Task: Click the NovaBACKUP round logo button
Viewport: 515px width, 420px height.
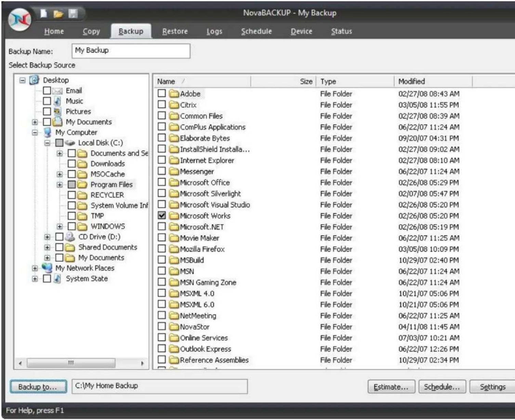Action: pyautogui.click(x=19, y=19)
